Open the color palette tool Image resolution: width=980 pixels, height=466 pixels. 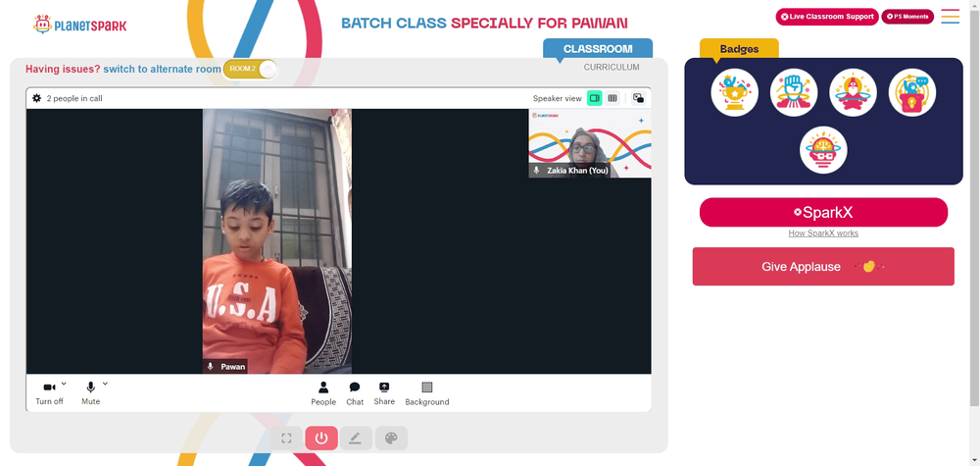(x=391, y=439)
